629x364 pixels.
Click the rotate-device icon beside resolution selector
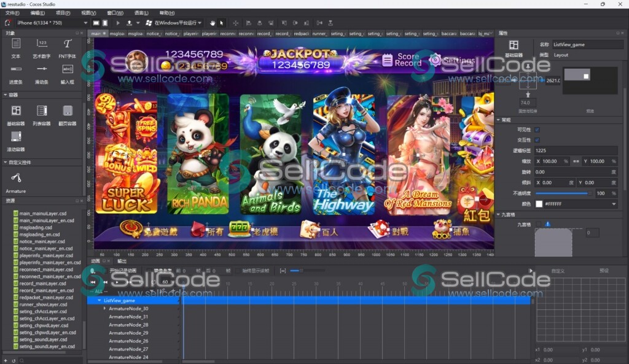(x=7, y=23)
